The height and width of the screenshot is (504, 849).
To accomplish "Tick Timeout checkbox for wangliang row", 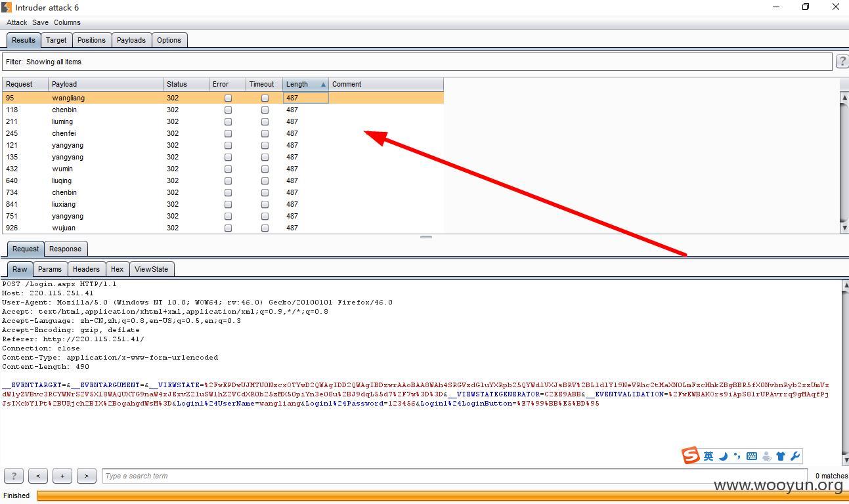I will click(x=265, y=98).
